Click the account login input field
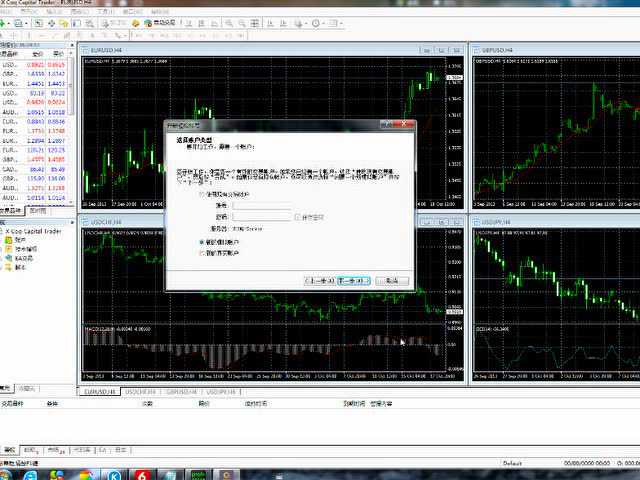This screenshot has width=640, height=480. [x=262, y=205]
